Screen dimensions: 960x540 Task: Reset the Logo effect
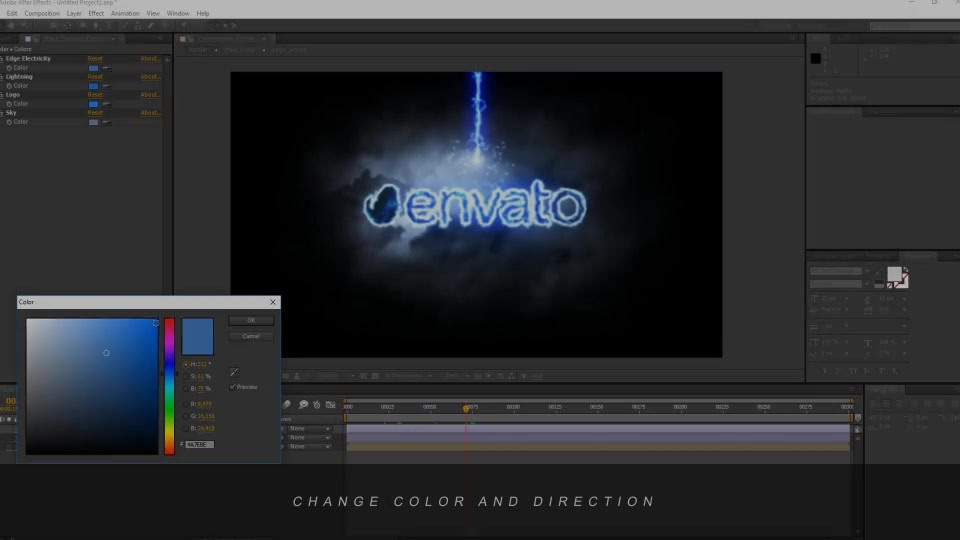pyautogui.click(x=95, y=95)
